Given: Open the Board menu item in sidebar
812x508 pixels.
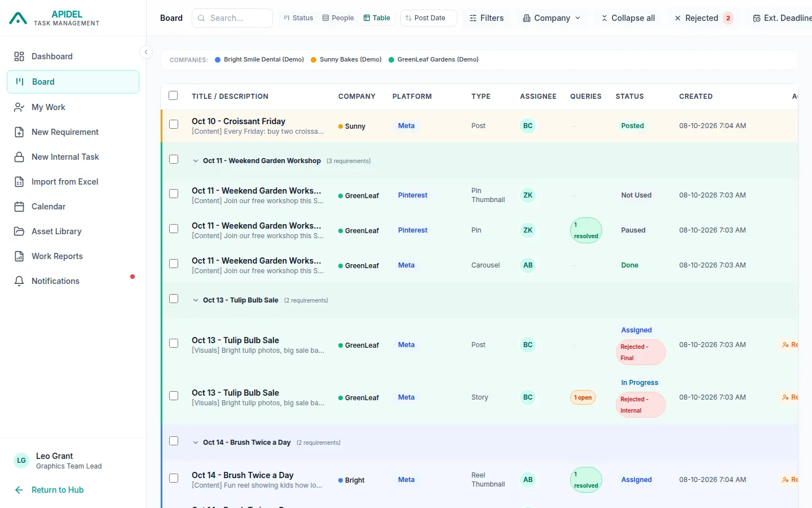Looking at the screenshot, I should click(73, 82).
